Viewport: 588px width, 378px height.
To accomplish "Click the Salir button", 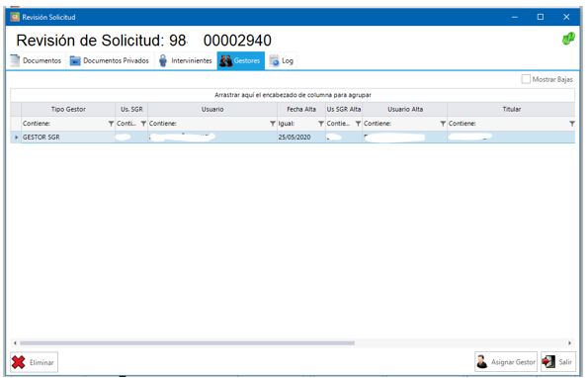I will 558,362.
